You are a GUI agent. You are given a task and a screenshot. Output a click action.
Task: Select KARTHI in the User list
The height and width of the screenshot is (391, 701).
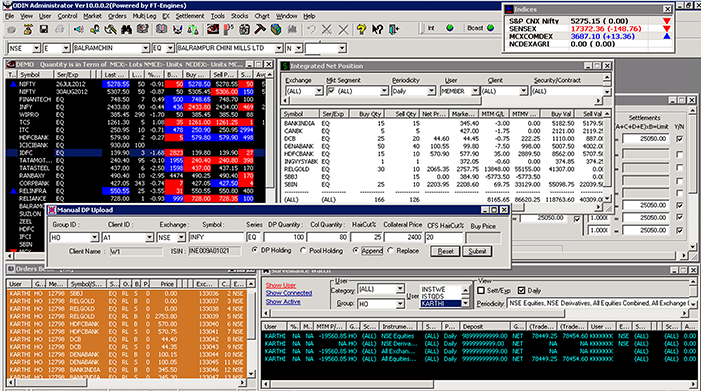[440, 304]
